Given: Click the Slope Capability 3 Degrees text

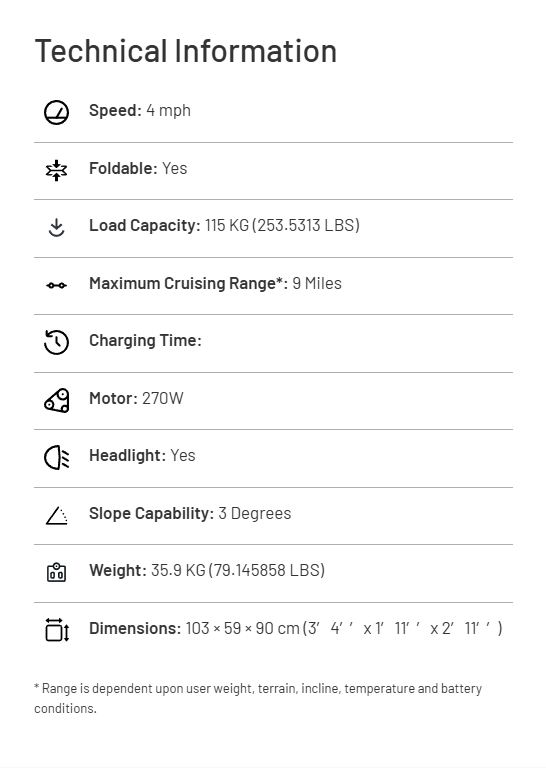Looking at the screenshot, I should (x=190, y=513).
